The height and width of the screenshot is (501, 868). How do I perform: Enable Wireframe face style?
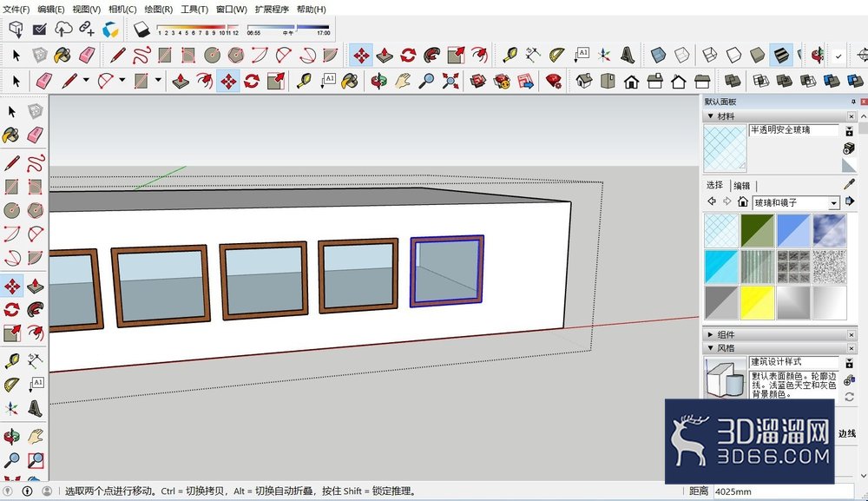[x=710, y=55]
